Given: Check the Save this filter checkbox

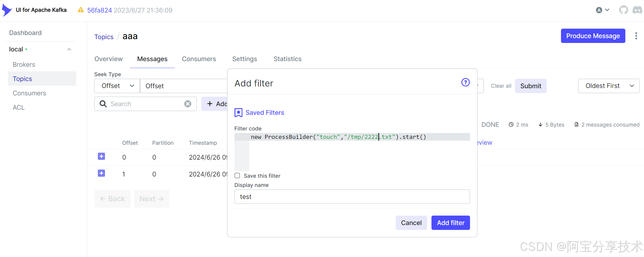Looking at the screenshot, I should click(x=237, y=176).
